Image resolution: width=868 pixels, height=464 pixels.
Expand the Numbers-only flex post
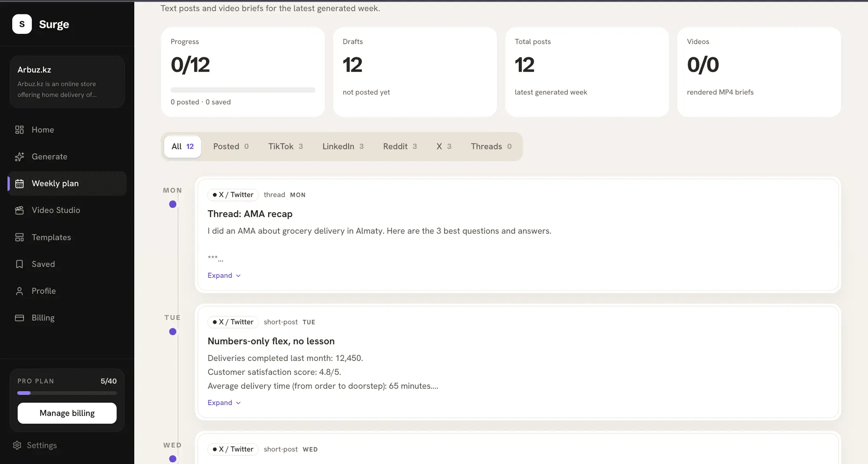click(224, 403)
